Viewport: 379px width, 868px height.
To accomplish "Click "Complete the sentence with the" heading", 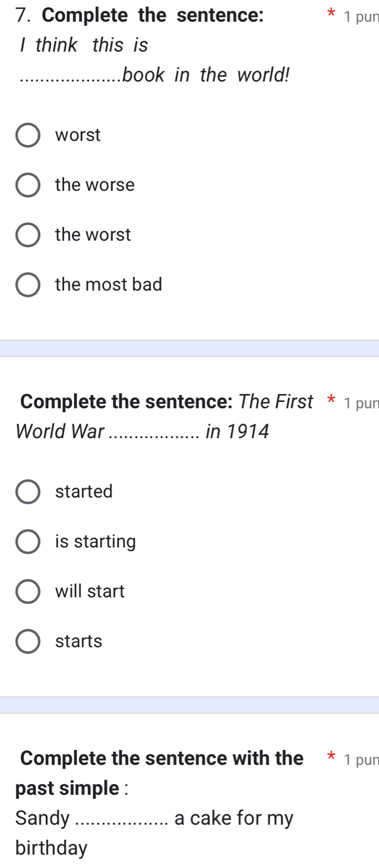I will [x=162, y=758].
